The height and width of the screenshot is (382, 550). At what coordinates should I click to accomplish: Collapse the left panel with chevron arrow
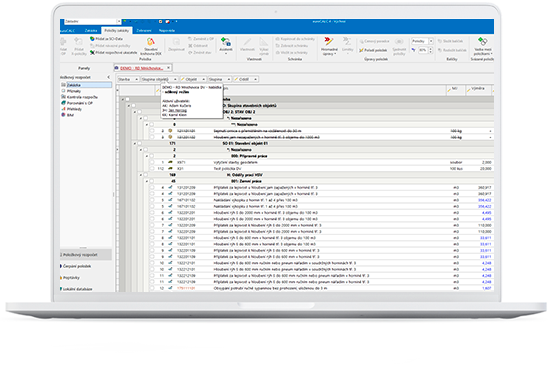click(x=108, y=77)
